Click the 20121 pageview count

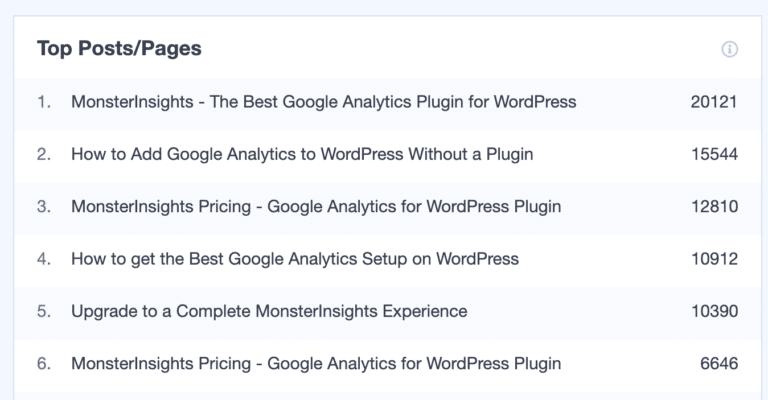point(713,102)
